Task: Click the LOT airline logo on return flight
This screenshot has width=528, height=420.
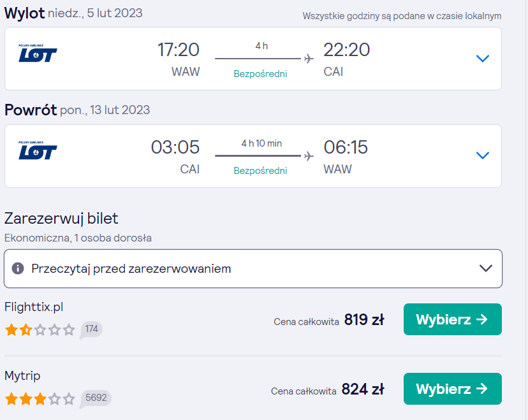Action: 38,150
